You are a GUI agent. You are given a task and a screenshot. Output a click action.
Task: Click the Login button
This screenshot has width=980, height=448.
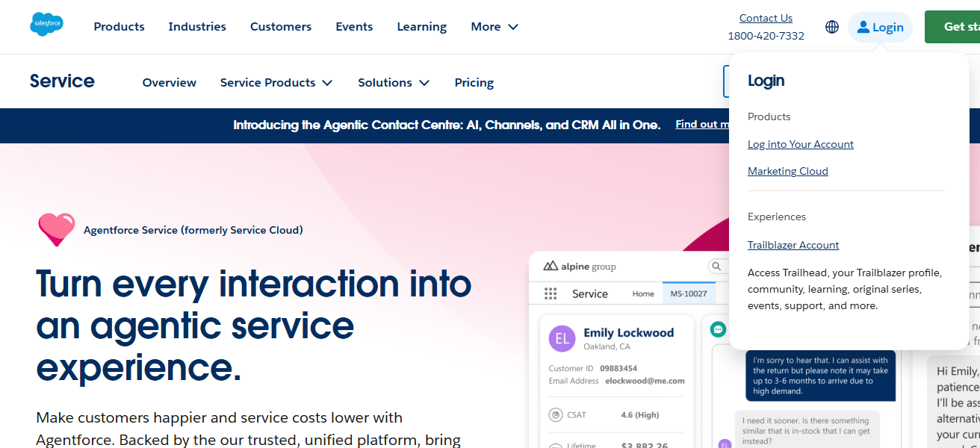(880, 27)
